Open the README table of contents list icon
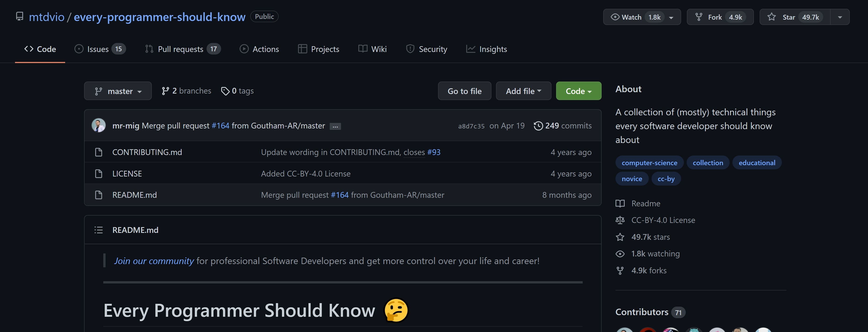Screen dimensions: 868x332 tap(98, 230)
